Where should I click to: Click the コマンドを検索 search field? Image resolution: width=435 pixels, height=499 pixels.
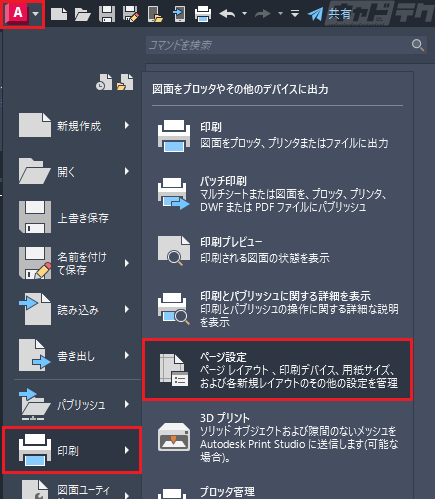coord(286,45)
